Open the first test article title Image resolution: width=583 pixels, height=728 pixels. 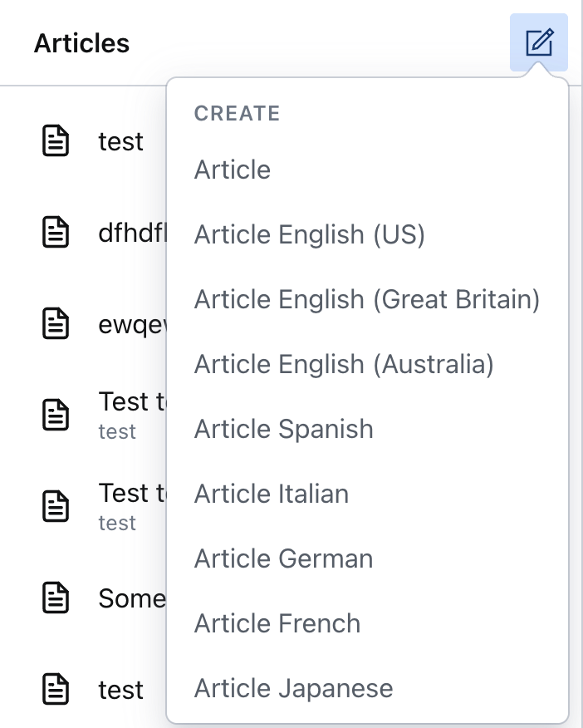120,141
